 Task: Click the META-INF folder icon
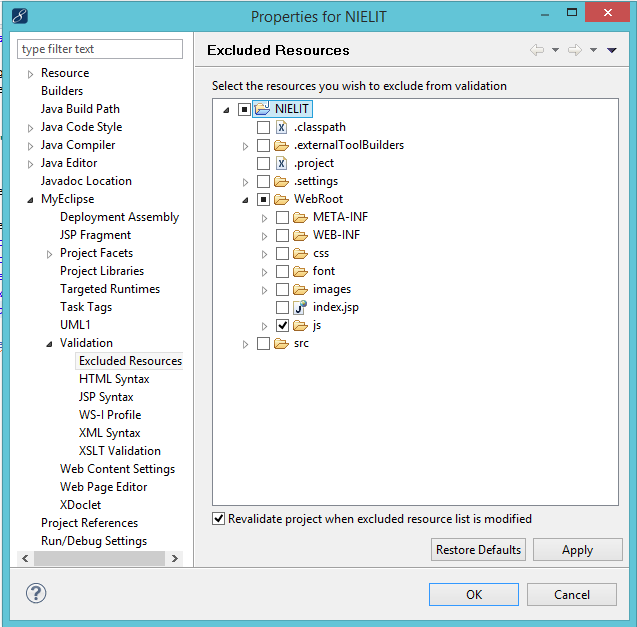pyautogui.click(x=300, y=217)
